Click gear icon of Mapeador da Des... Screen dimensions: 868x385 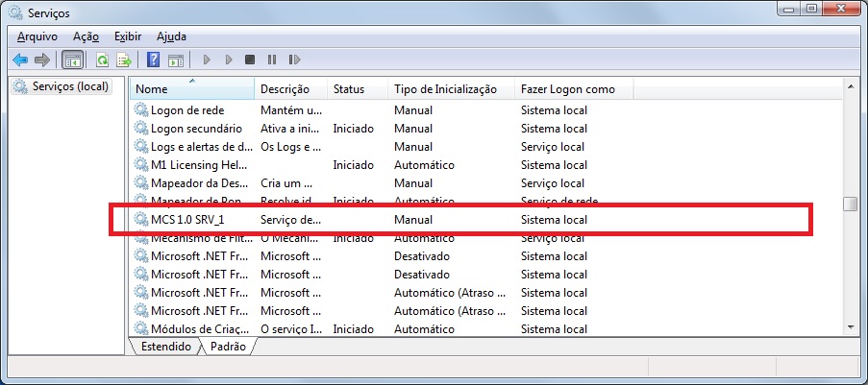pos(141,183)
